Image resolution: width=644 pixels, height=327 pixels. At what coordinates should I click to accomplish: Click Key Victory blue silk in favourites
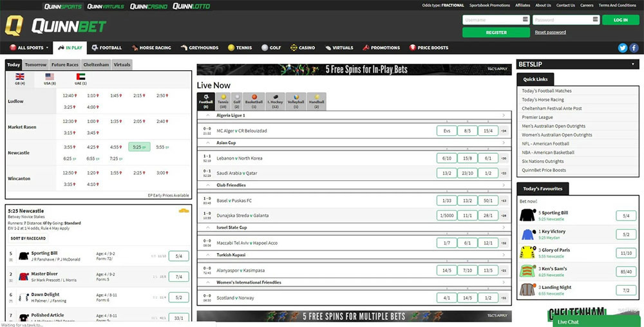click(527, 234)
